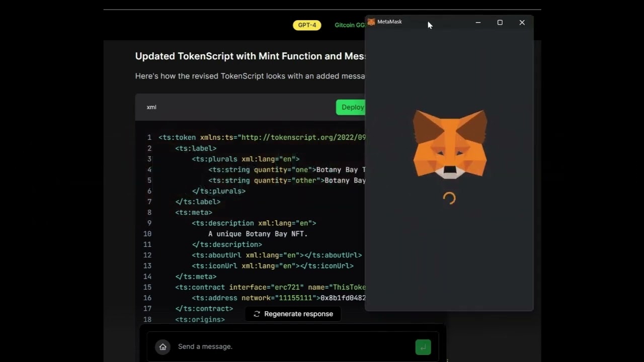Click the closing </ts:plurals> tag
The image size is (644, 362).
(x=219, y=191)
